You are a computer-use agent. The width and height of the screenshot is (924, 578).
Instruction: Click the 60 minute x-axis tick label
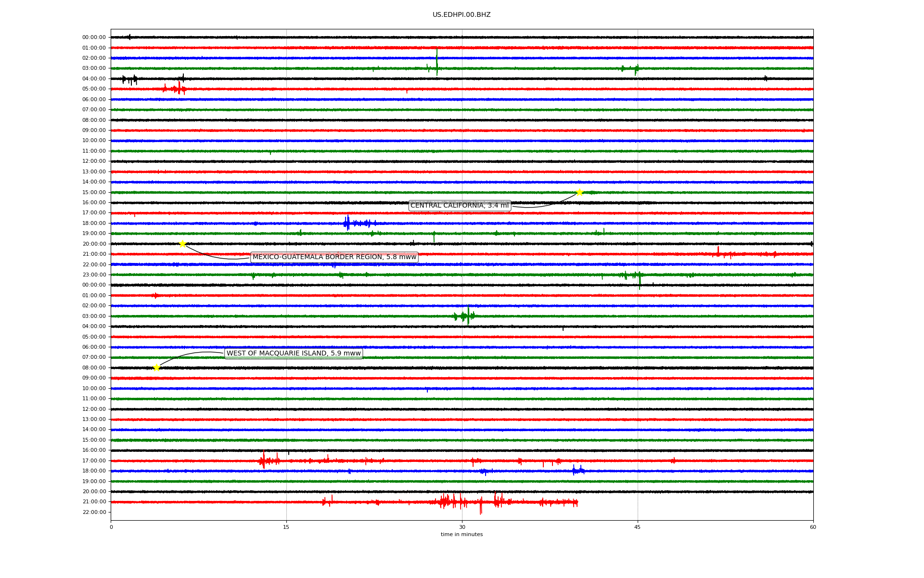(x=812, y=527)
